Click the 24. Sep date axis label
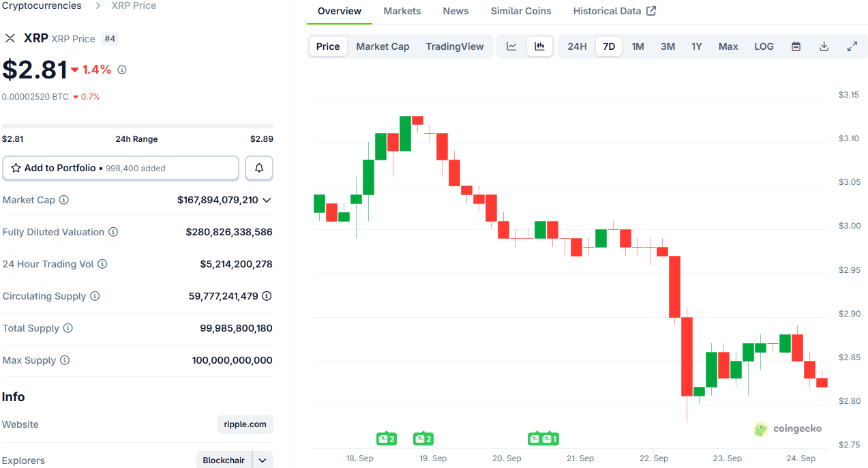868x468 pixels. coord(801,458)
